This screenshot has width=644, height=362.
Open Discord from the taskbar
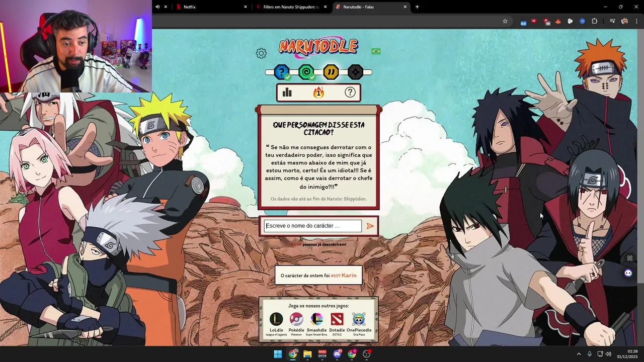point(337,354)
